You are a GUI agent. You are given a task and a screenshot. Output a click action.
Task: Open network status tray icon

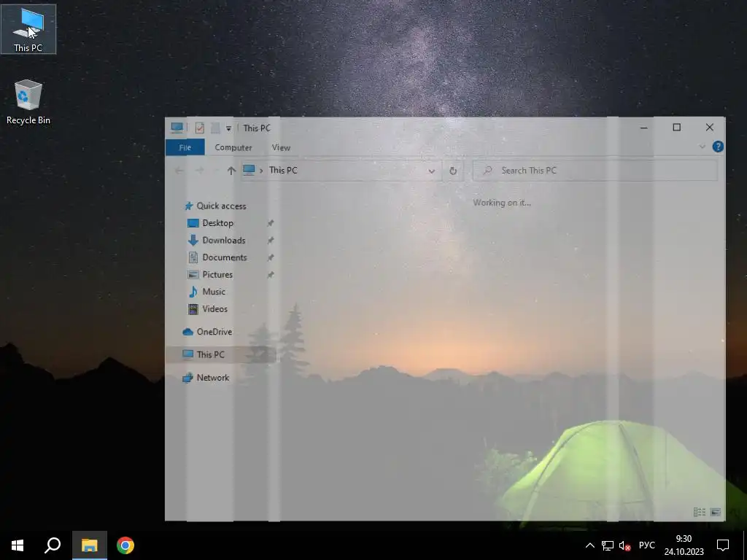pyautogui.click(x=608, y=545)
